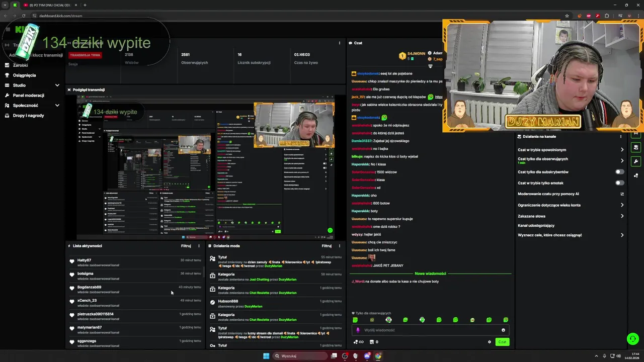Open Lista aktywności three-dot menu
Screen dimensions: 644x362
pos(199,246)
